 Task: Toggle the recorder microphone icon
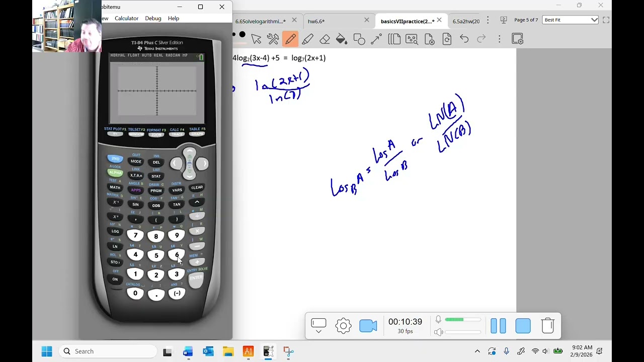438,319
